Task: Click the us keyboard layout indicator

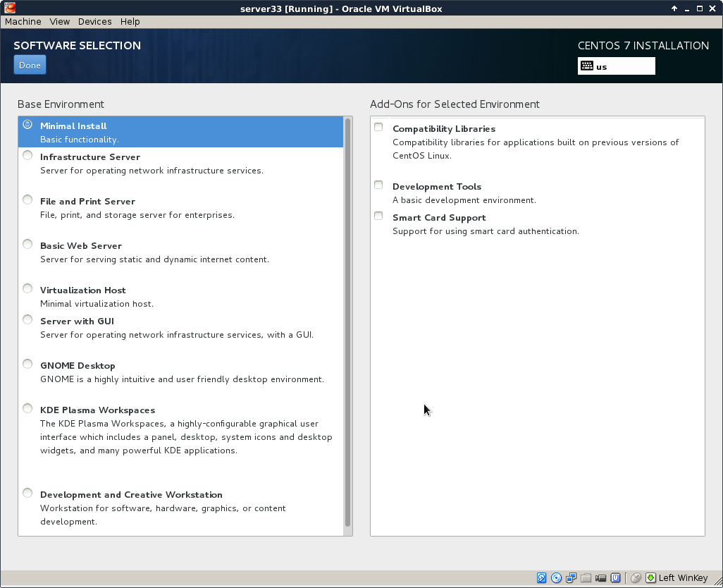Action: point(616,66)
